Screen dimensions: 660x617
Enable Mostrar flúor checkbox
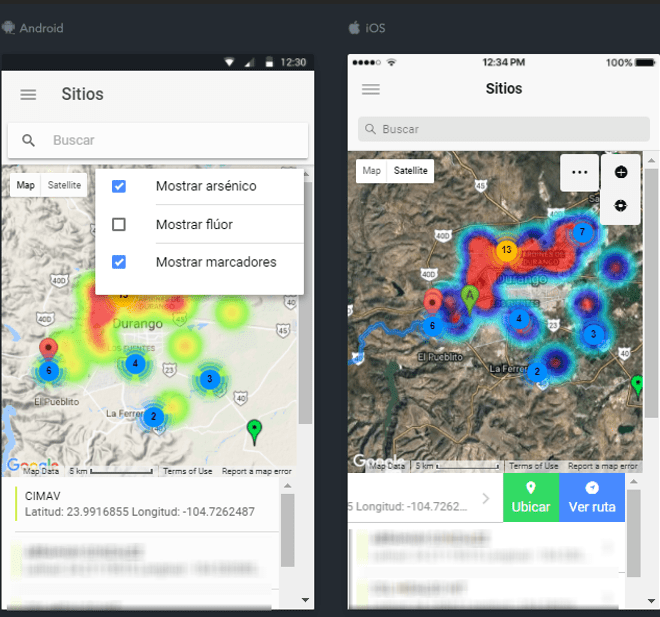(x=119, y=224)
